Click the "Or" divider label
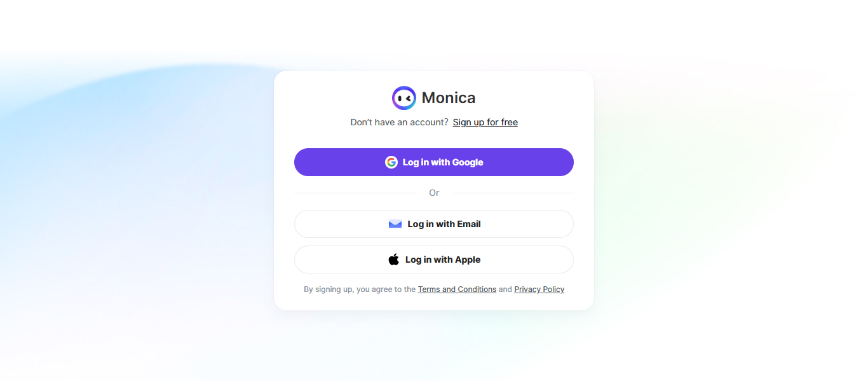The image size is (868, 381). tap(434, 193)
